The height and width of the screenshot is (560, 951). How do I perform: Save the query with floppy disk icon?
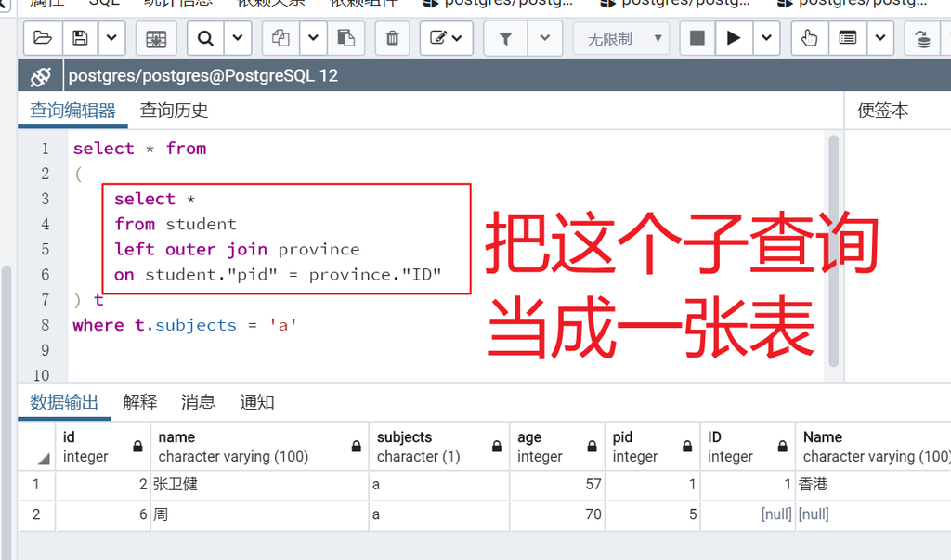pos(80,38)
